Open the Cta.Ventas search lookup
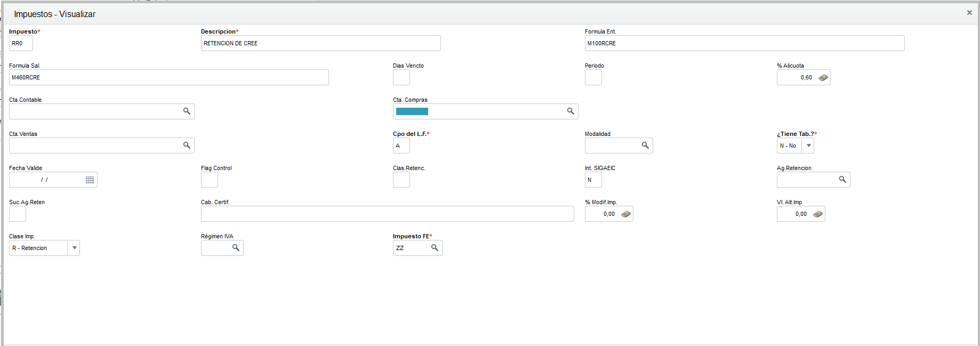 pyautogui.click(x=187, y=146)
